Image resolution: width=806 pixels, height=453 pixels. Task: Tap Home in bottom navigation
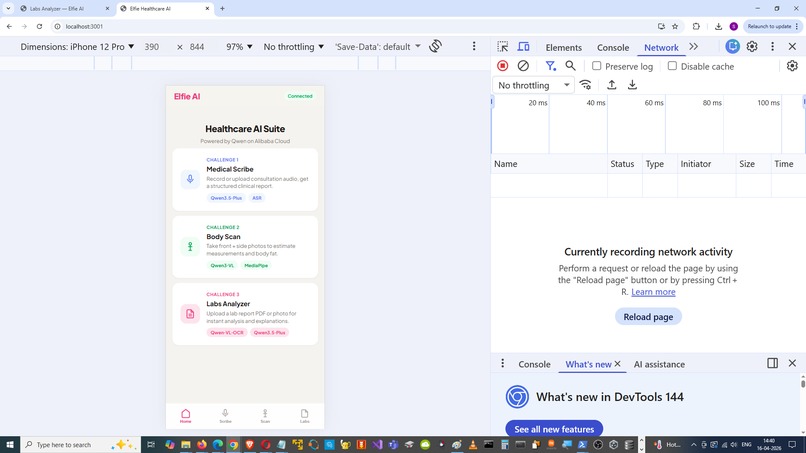[186, 416]
